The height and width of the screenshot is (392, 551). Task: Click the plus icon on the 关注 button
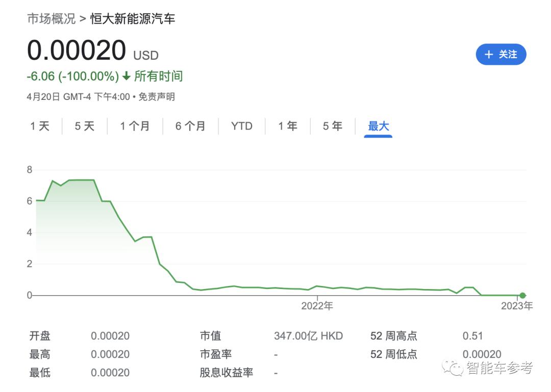coord(488,54)
